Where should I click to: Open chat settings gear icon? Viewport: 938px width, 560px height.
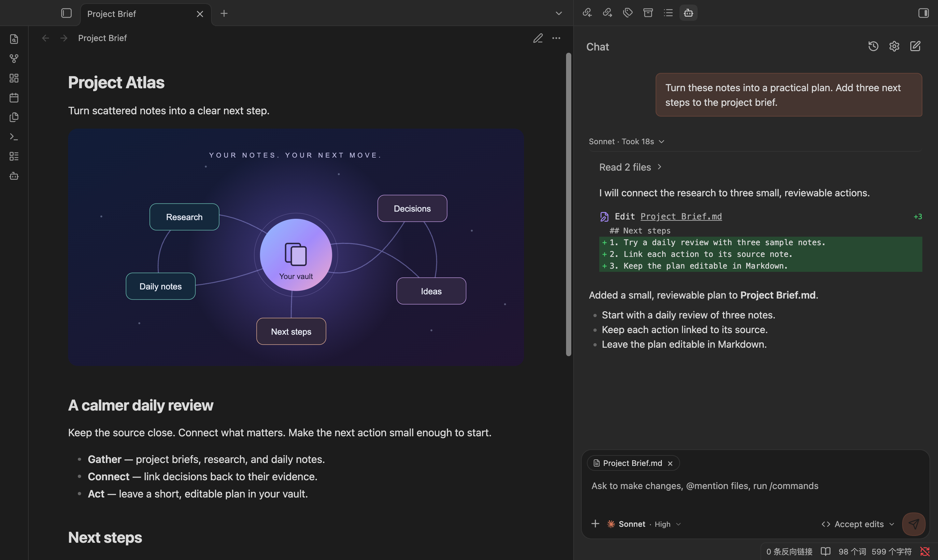point(894,46)
